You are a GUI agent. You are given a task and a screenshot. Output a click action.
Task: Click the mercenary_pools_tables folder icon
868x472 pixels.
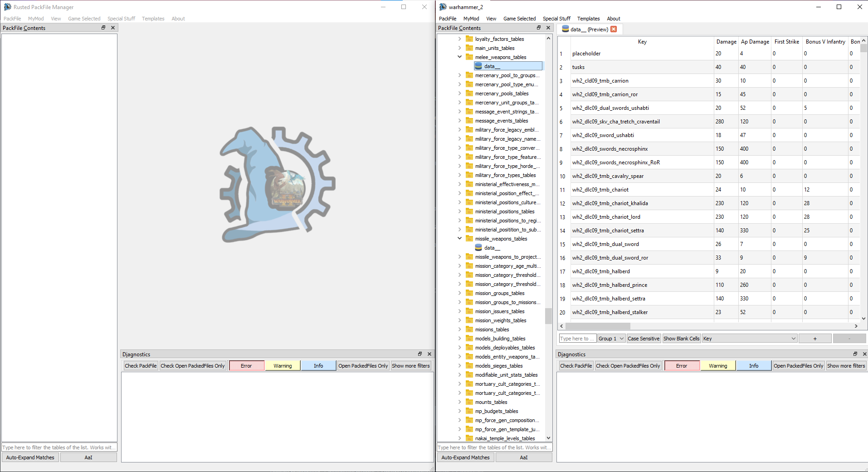469,93
